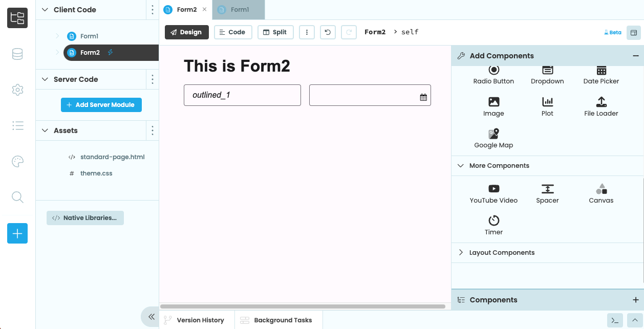Click the blue plus add button
The width and height of the screenshot is (644, 329).
click(17, 233)
